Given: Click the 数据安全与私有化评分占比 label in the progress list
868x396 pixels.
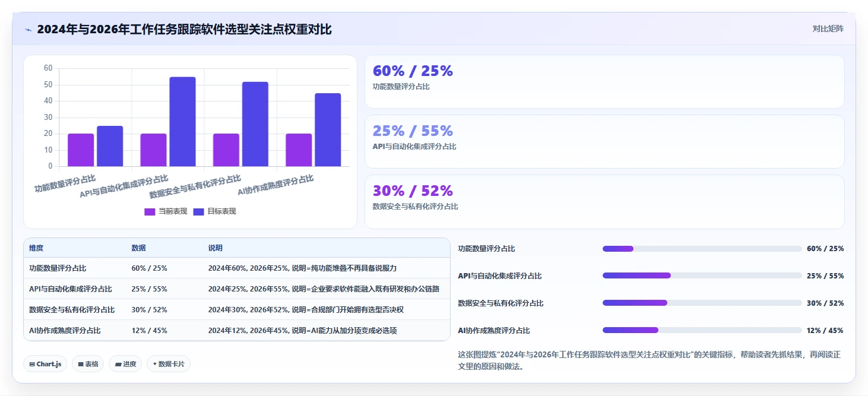Looking at the screenshot, I should point(500,303).
